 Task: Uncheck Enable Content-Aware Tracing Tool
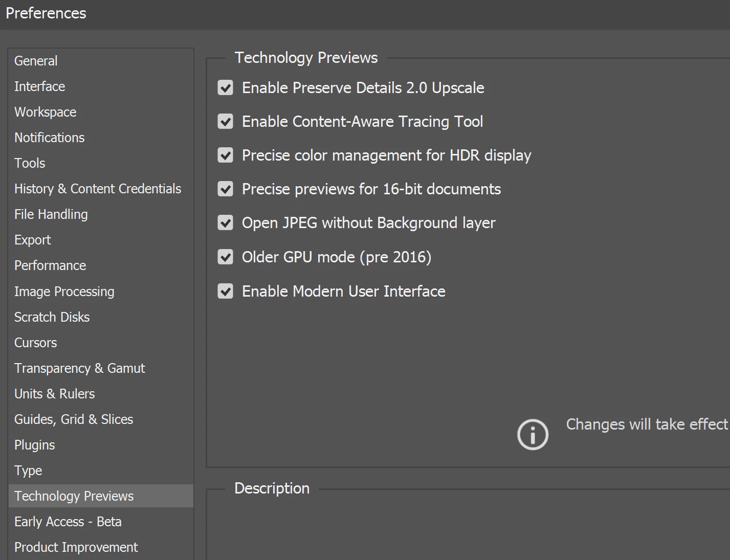coord(225,122)
